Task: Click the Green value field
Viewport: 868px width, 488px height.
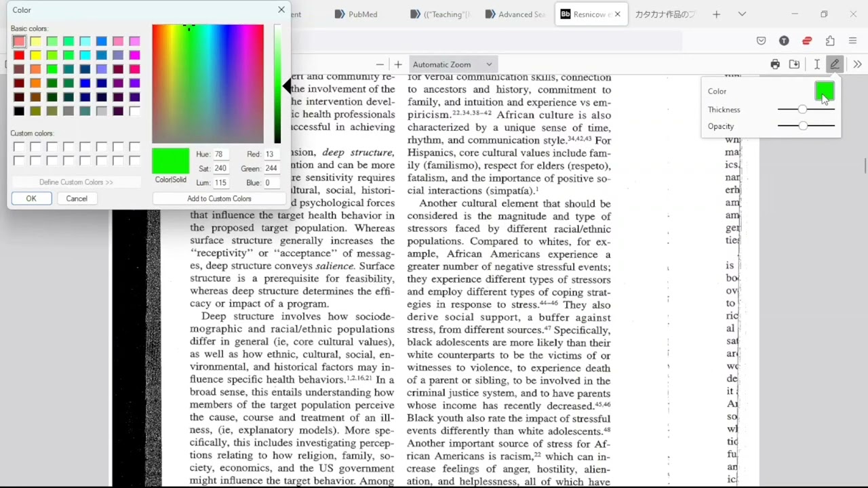Action: (x=273, y=168)
